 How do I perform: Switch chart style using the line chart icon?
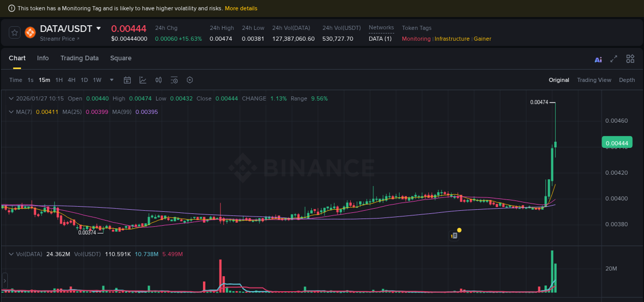(x=143, y=80)
